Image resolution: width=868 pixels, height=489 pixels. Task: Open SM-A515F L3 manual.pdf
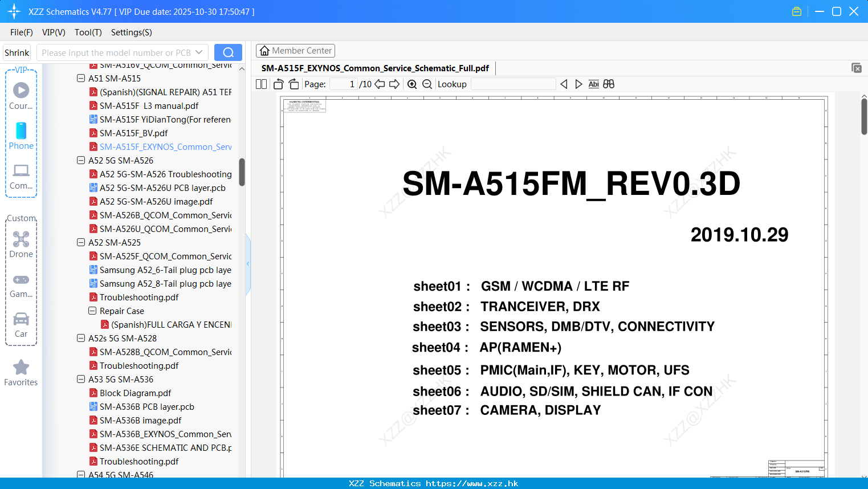144,106
